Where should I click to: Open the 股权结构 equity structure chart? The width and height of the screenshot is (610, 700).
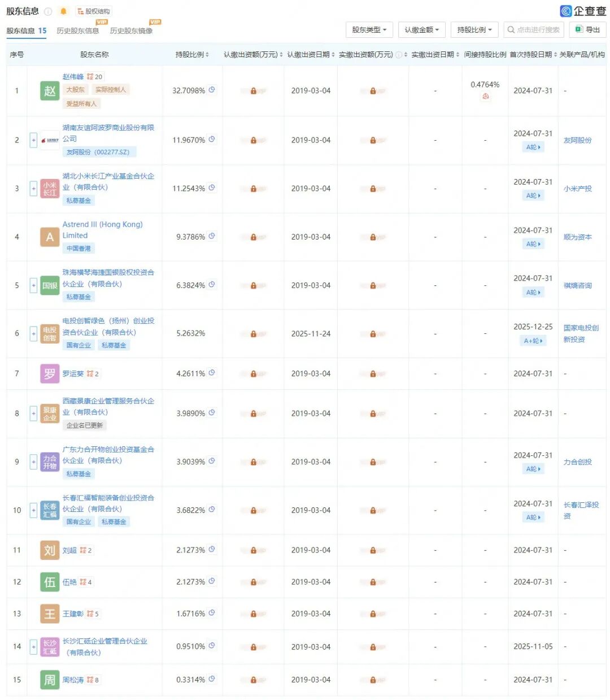click(x=94, y=11)
